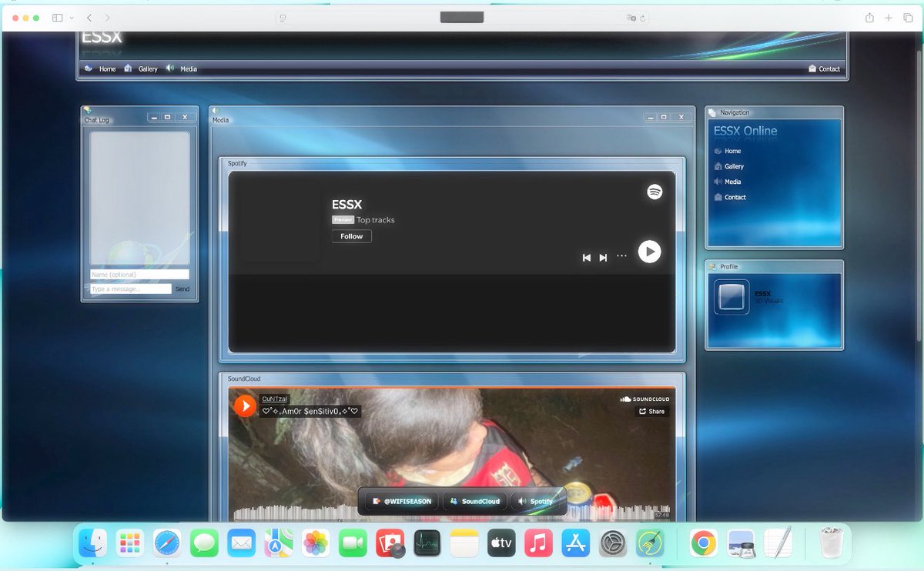Reload the page in Safari
This screenshot has width=924, height=571.
[642, 17]
